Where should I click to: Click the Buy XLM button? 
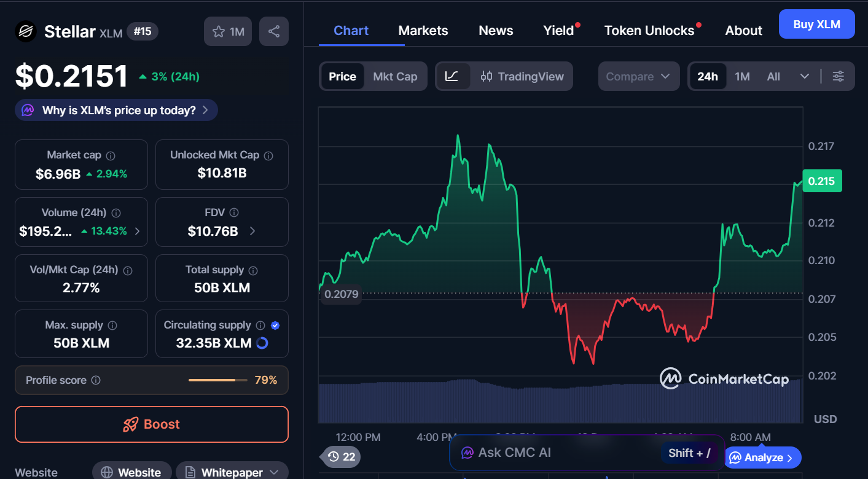pos(816,24)
